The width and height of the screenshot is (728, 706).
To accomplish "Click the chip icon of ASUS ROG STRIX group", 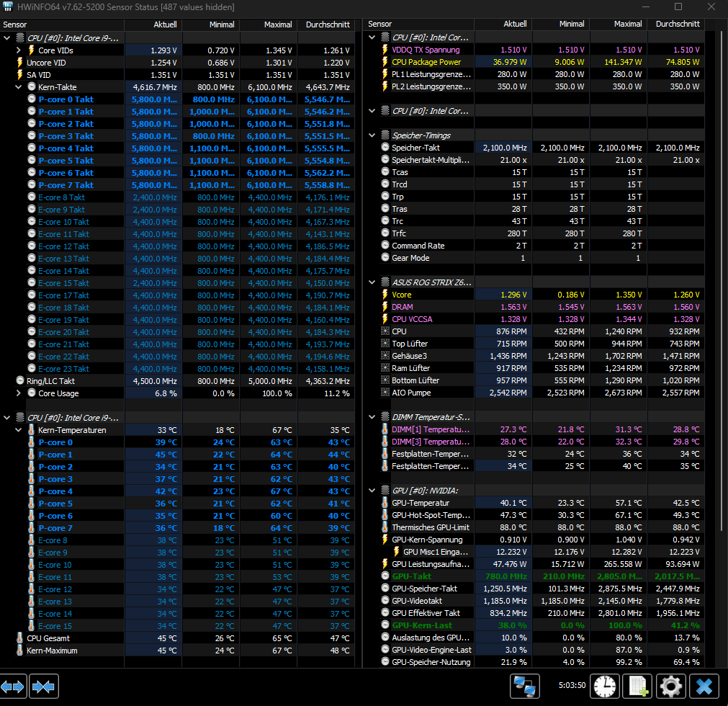I will [385, 282].
